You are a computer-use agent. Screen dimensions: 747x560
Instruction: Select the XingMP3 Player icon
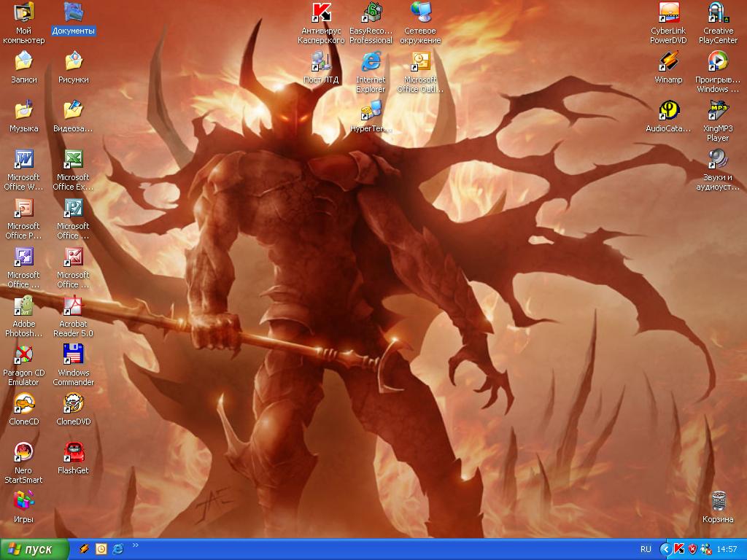pyautogui.click(x=717, y=110)
